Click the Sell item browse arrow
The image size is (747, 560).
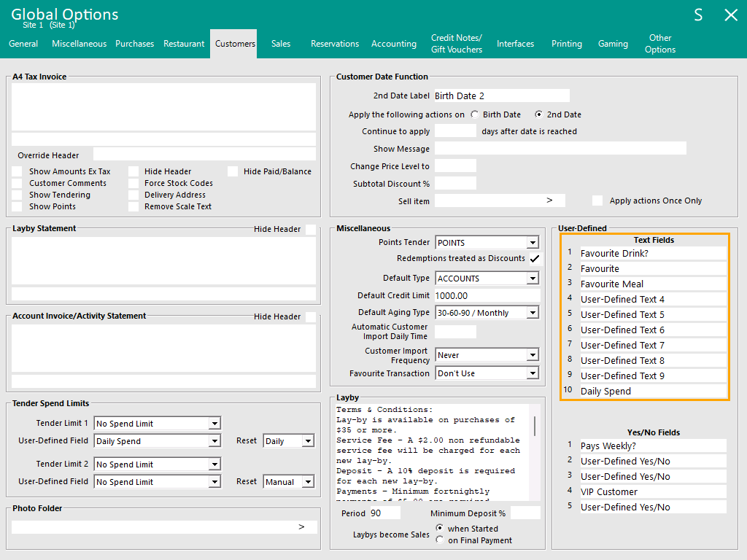click(550, 201)
